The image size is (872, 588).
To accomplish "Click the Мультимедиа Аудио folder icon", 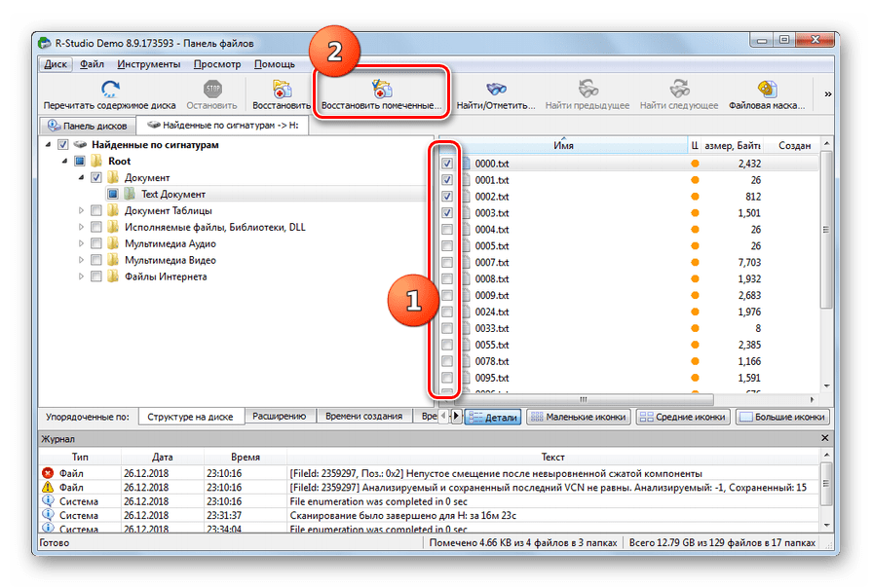I will [x=113, y=243].
